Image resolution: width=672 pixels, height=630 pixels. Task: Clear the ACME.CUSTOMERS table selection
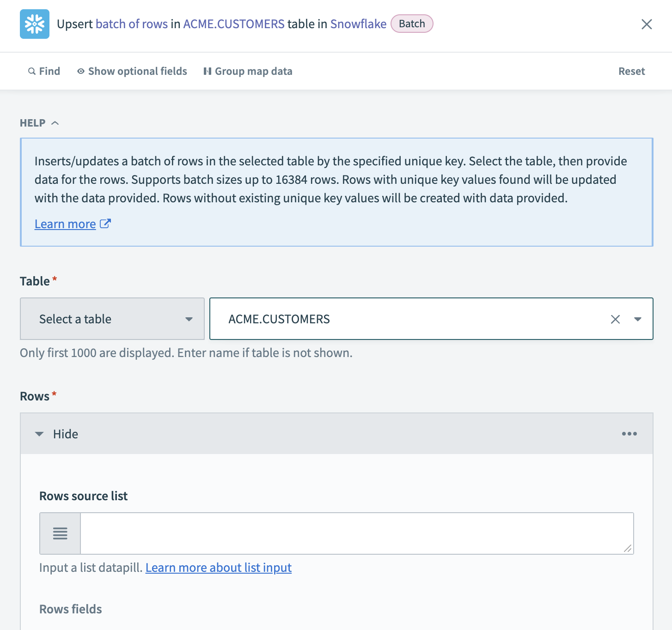pos(615,319)
